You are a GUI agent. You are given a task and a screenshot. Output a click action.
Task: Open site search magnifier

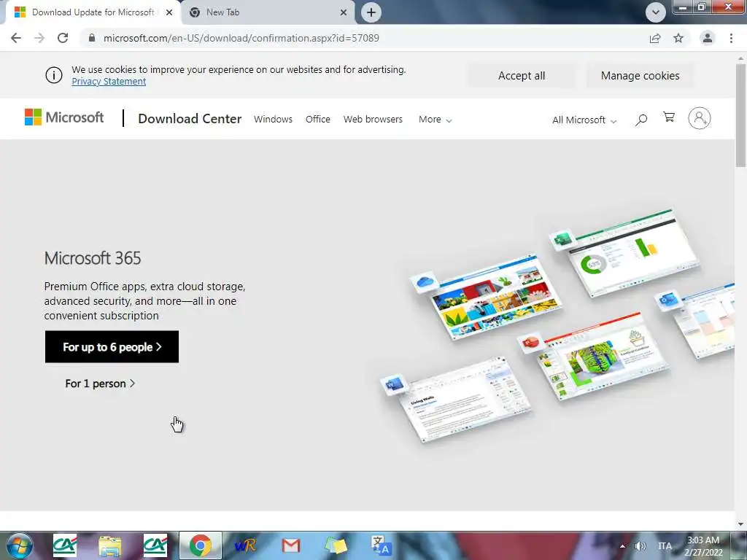pyautogui.click(x=641, y=120)
